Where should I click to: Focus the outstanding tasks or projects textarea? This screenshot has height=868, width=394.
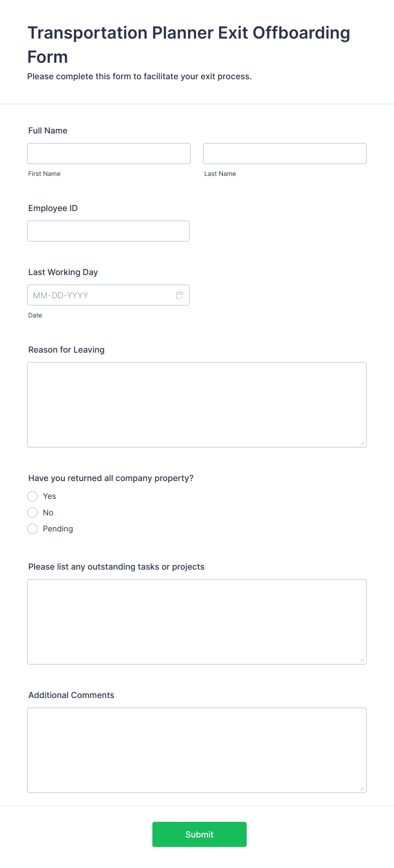pyautogui.click(x=197, y=622)
